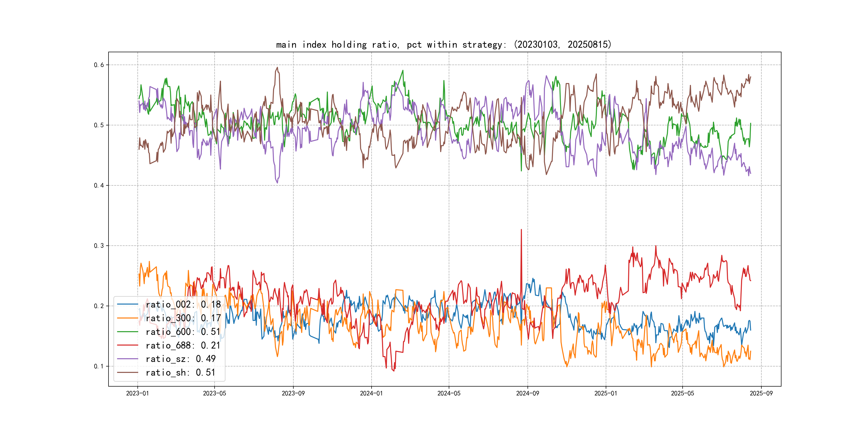868x434 pixels.
Task: Click the blue line swatch in legend
Action: click(128, 304)
